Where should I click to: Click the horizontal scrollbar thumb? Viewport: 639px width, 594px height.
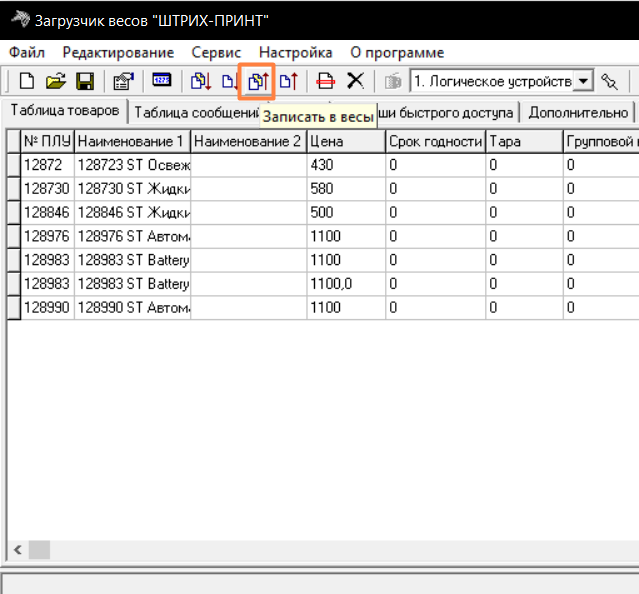[x=39, y=550]
